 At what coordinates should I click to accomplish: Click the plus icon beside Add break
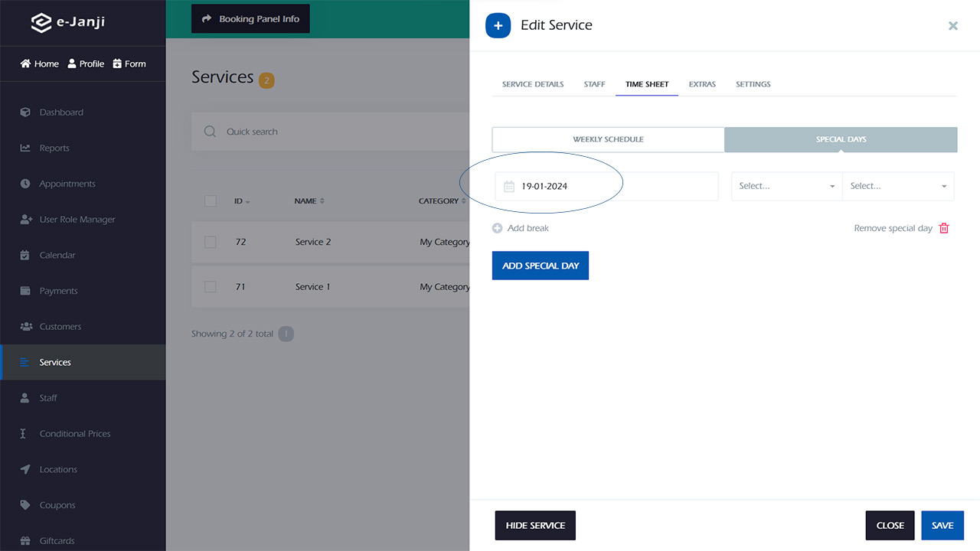[498, 228]
